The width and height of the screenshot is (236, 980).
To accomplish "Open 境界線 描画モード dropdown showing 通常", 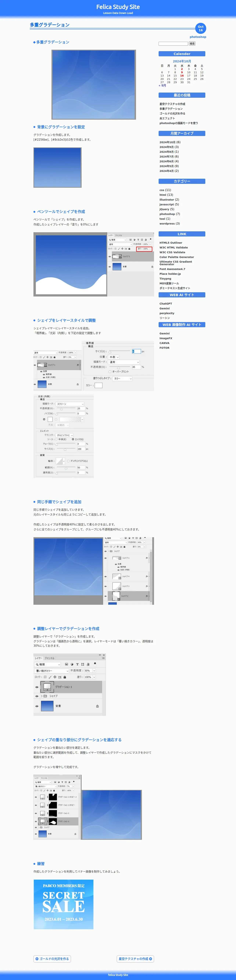I will 124,362.
